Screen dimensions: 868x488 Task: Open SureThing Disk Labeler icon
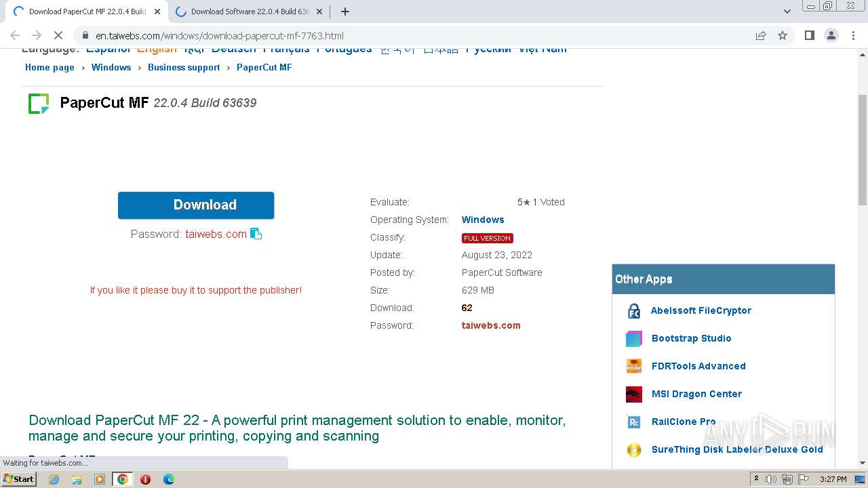tap(634, 450)
